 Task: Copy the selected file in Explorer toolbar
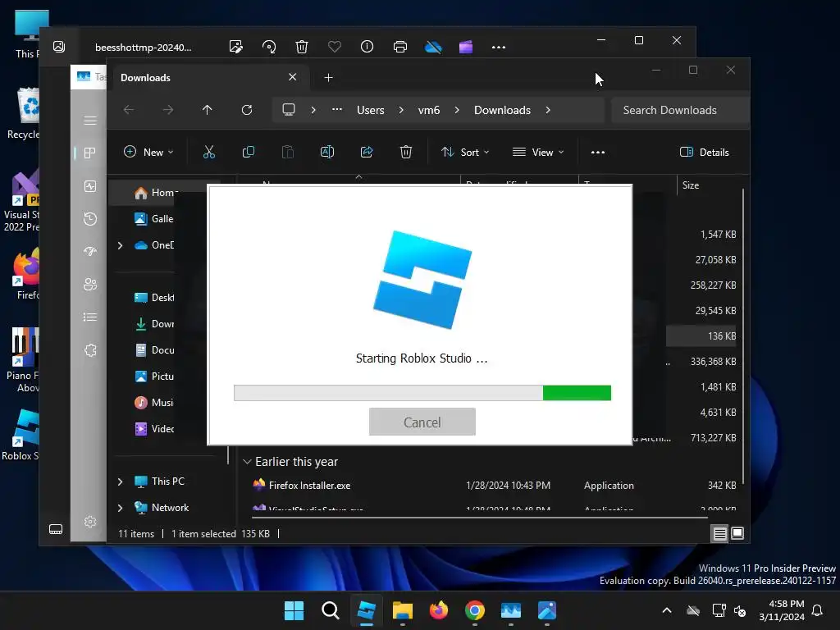[248, 152]
